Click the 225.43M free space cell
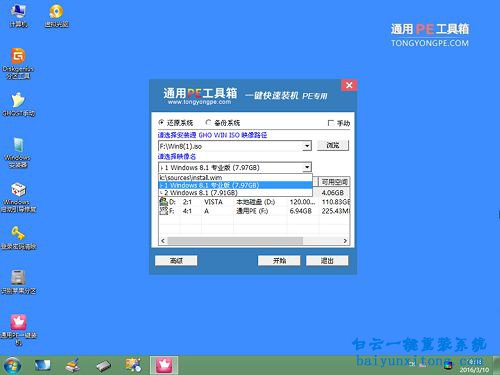The image size is (500, 375). (x=336, y=211)
